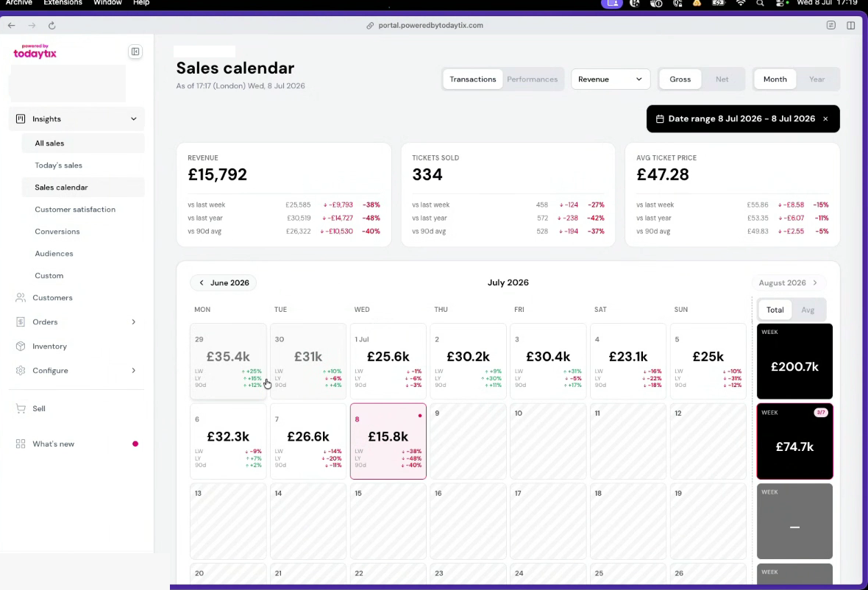Screen dimensions: 868x590
Task: Expand the Configure submenu chevron
Action: (x=133, y=371)
